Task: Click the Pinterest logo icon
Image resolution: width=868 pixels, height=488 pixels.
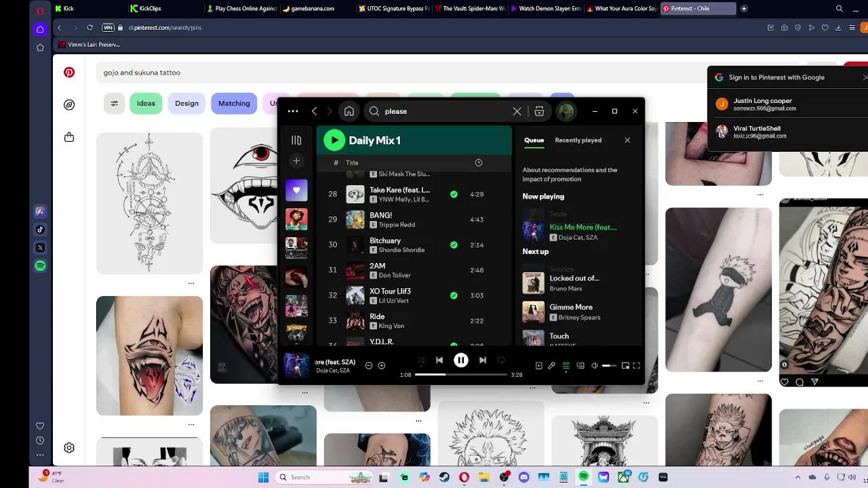Action: click(69, 73)
